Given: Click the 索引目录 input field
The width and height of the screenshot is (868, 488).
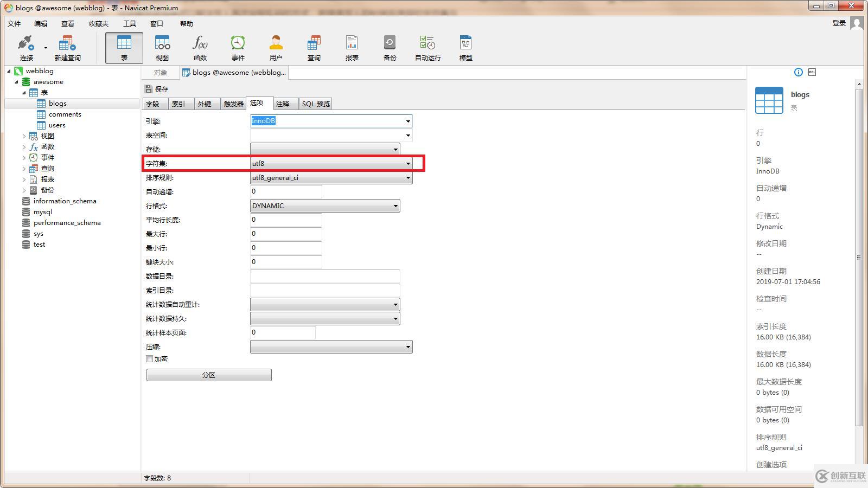Looking at the screenshot, I should click(x=325, y=290).
